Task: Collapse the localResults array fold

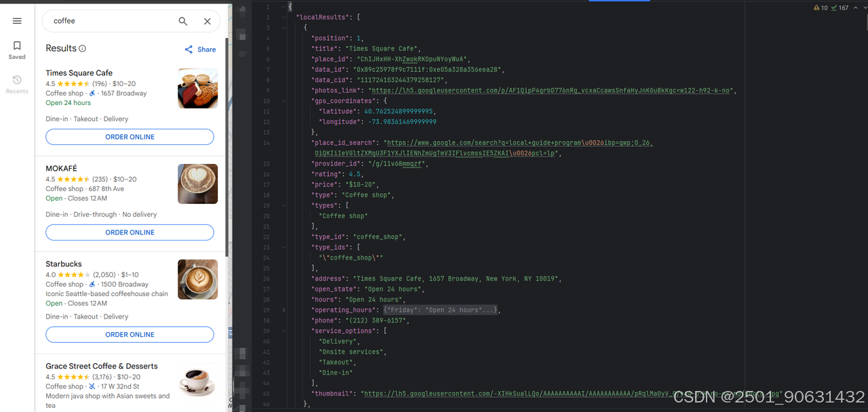Action: 283,17
